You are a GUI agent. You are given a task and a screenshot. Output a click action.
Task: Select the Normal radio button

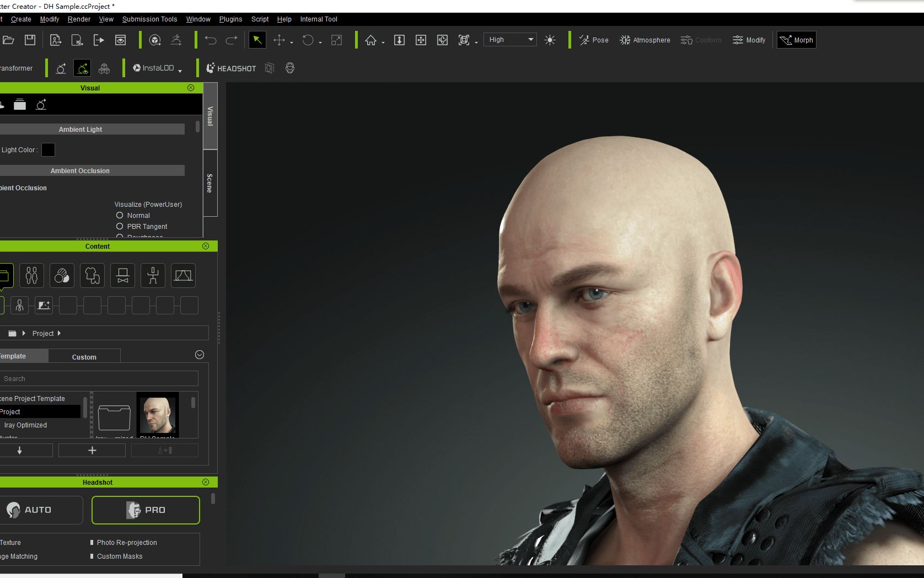pyautogui.click(x=120, y=215)
